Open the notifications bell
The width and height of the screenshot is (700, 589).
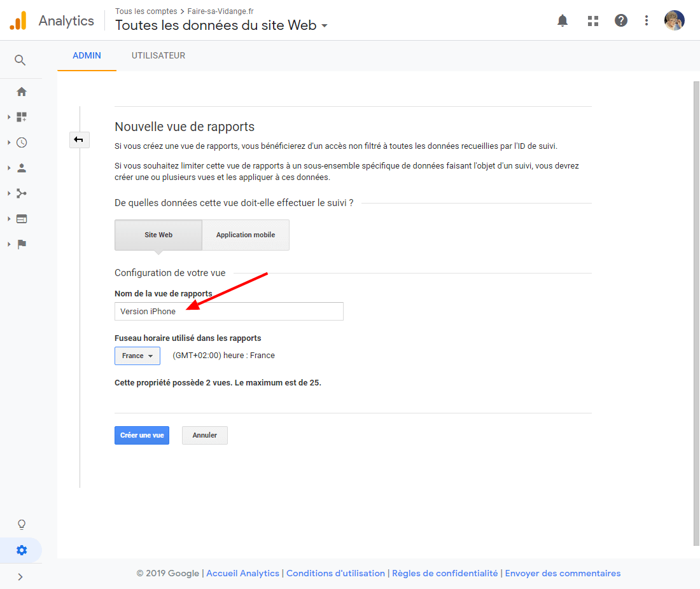coord(563,20)
